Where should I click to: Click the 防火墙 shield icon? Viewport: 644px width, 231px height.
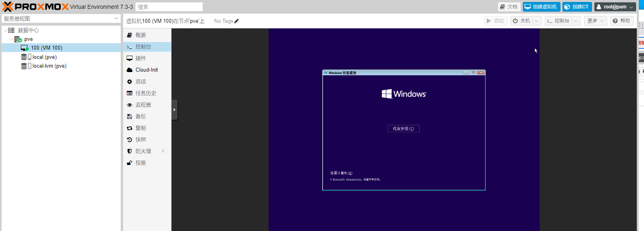coord(130,151)
